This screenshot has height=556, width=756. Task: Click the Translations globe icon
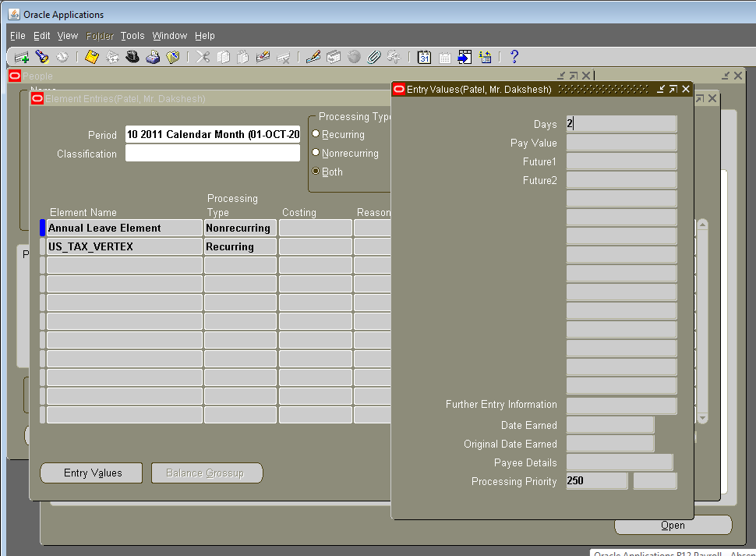[x=354, y=58]
